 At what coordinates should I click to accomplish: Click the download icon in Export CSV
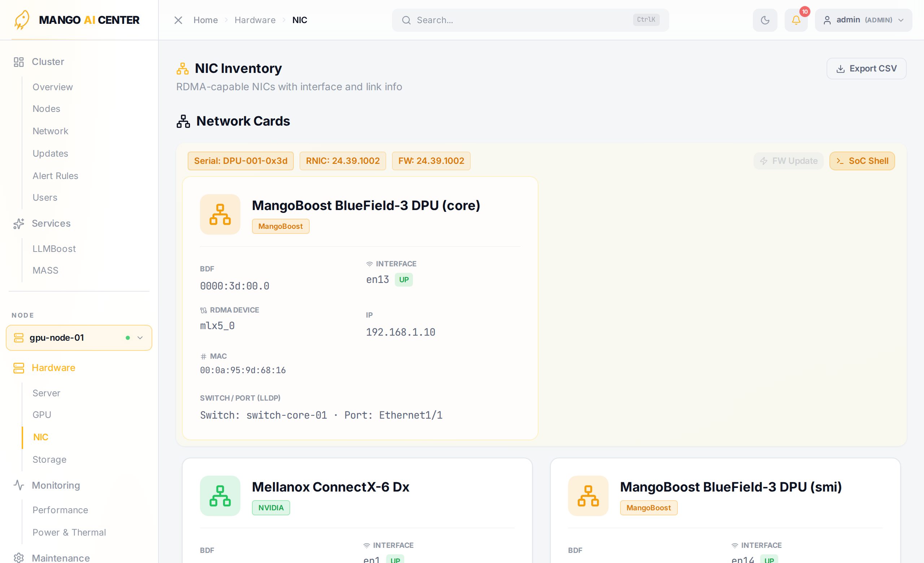point(840,69)
